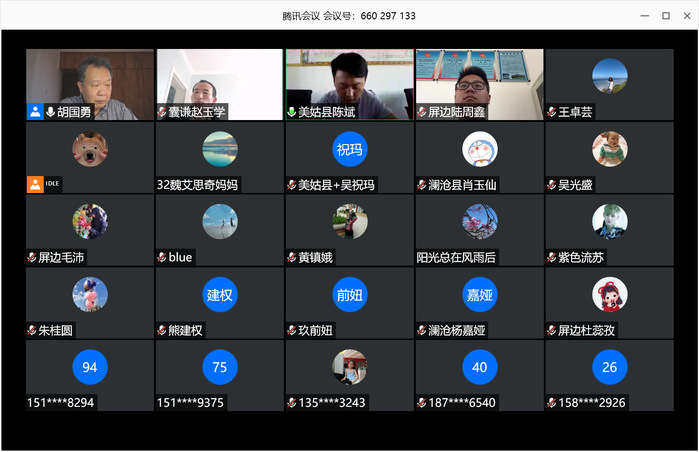Click the muted mic icon for blue
Viewport: 699px width, 452px height.
pos(162,257)
